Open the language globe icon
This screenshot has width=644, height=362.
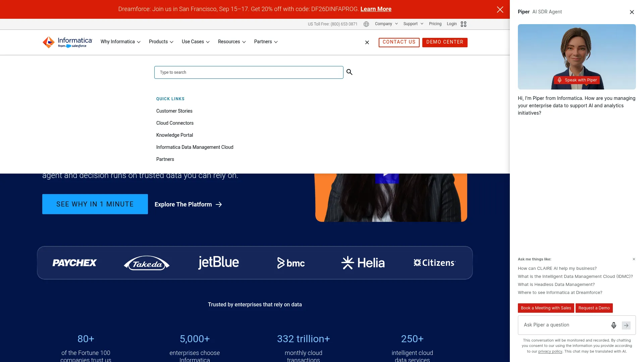(x=366, y=24)
